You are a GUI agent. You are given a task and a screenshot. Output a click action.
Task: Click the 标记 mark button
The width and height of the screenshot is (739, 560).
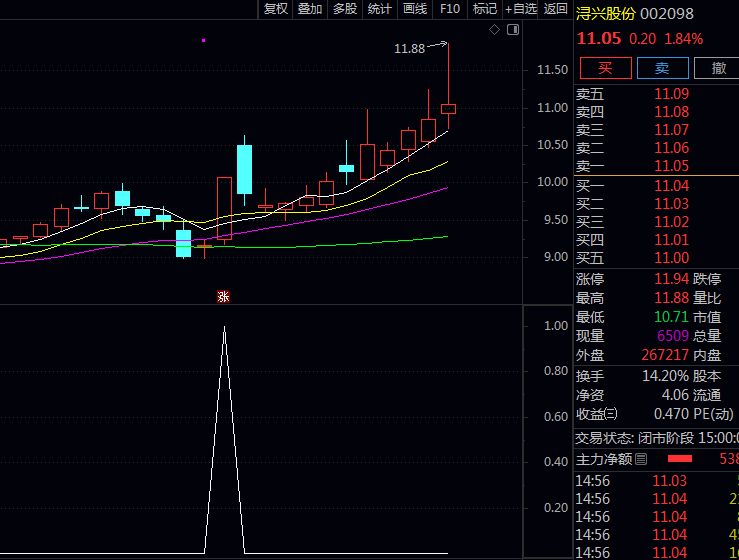484,9
